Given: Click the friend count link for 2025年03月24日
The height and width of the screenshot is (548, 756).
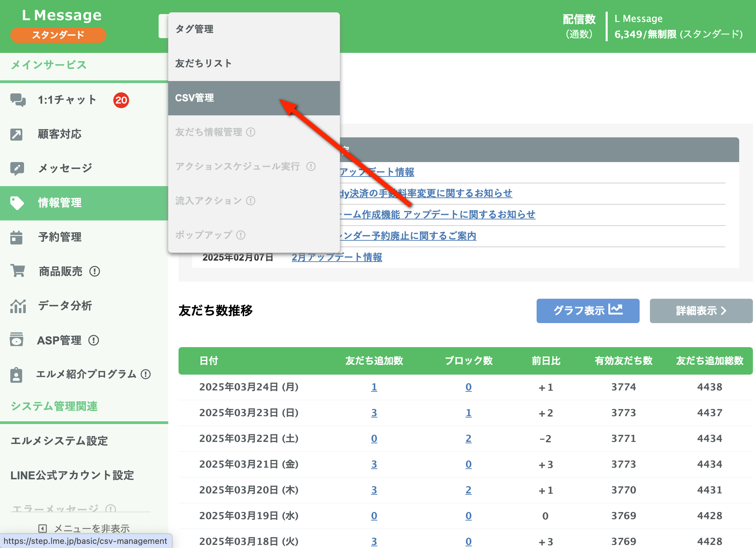Looking at the screenshot, I should (374, 387).
